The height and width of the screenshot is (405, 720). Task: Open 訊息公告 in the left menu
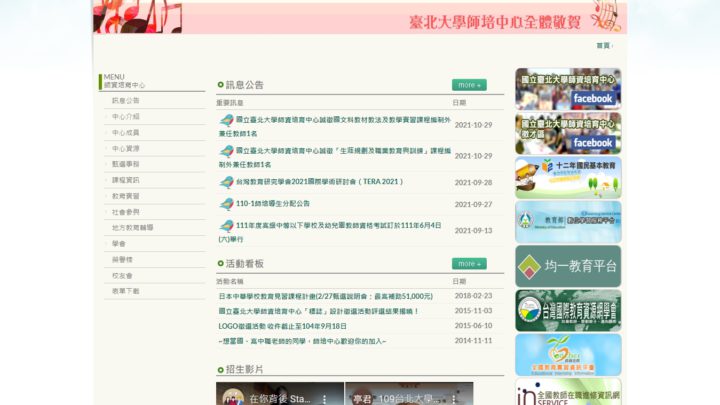tap(126, 101)
